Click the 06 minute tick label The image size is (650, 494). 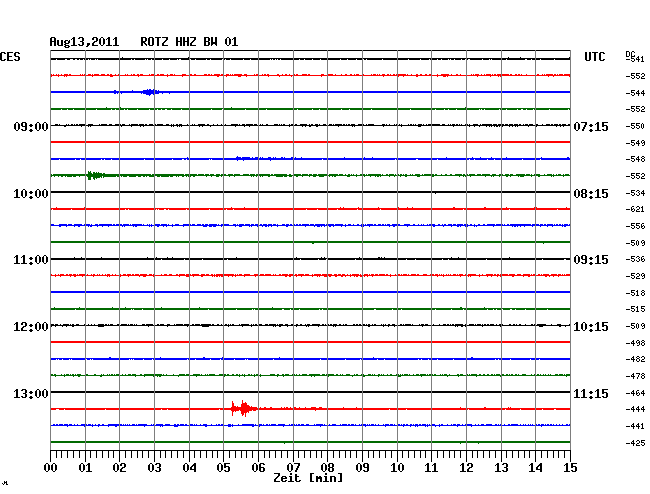pos(258,468)
